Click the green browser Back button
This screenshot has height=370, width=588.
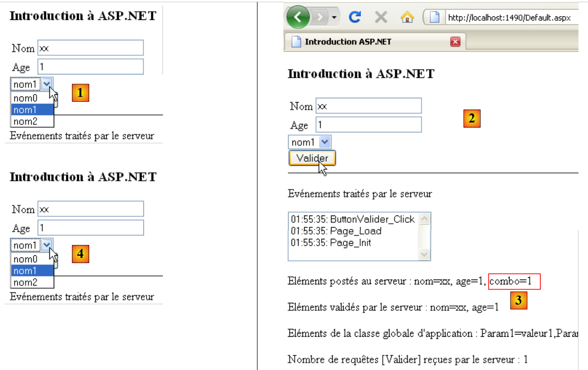point(298,17)
